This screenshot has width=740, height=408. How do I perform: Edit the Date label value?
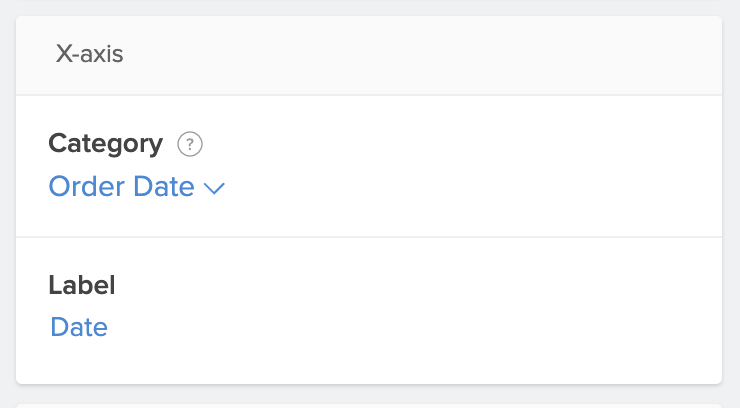click(x=79, y=327)
